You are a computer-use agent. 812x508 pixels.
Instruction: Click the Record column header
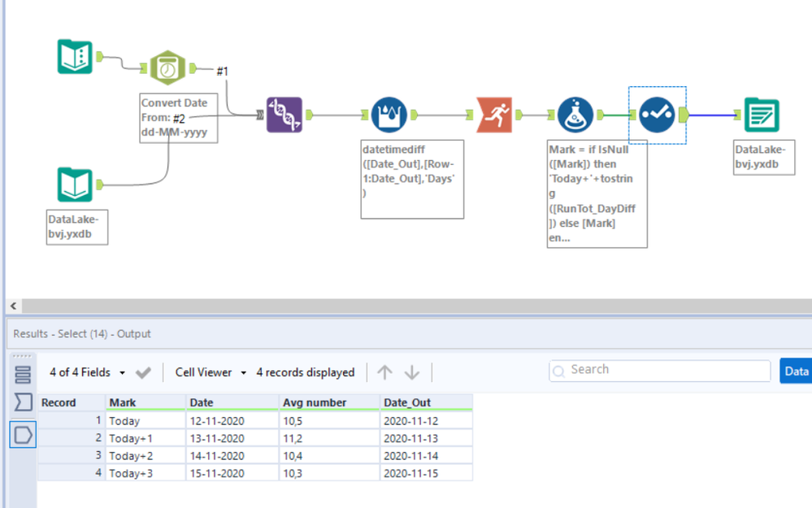coord(72,402)
